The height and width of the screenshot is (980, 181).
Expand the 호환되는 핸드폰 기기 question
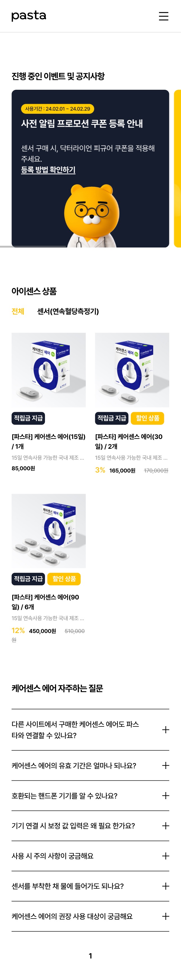pyautogui.click(x=165, y=795)
